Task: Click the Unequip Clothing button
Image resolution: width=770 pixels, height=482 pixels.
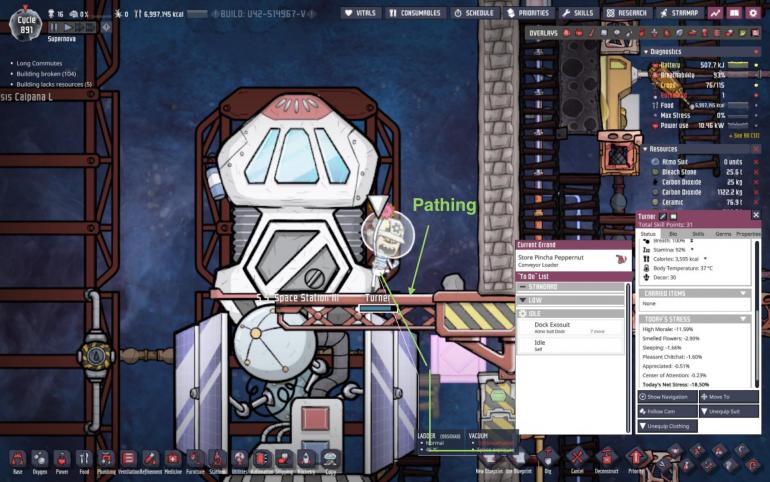Action: click(667, 426)
